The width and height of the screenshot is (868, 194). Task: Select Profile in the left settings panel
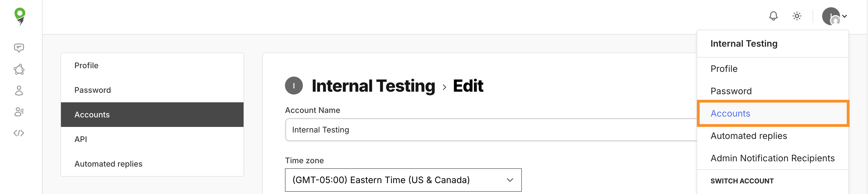pyautogui.click(x=86, y=65)
